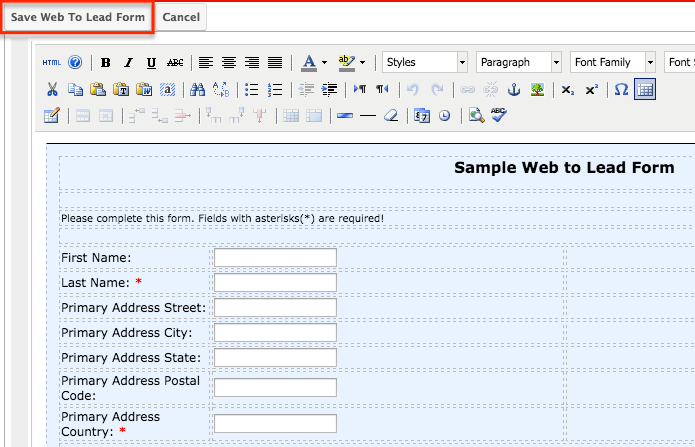This screenshot has width=695, height=447.
Task: Set left-to-right text direction
Action: pos(360,90)
